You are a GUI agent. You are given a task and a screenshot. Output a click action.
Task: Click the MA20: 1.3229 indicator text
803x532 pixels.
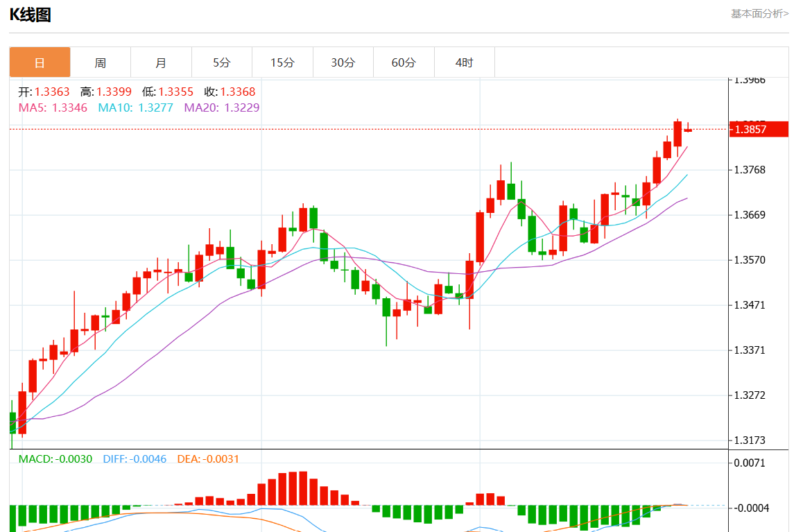(222, 108)
